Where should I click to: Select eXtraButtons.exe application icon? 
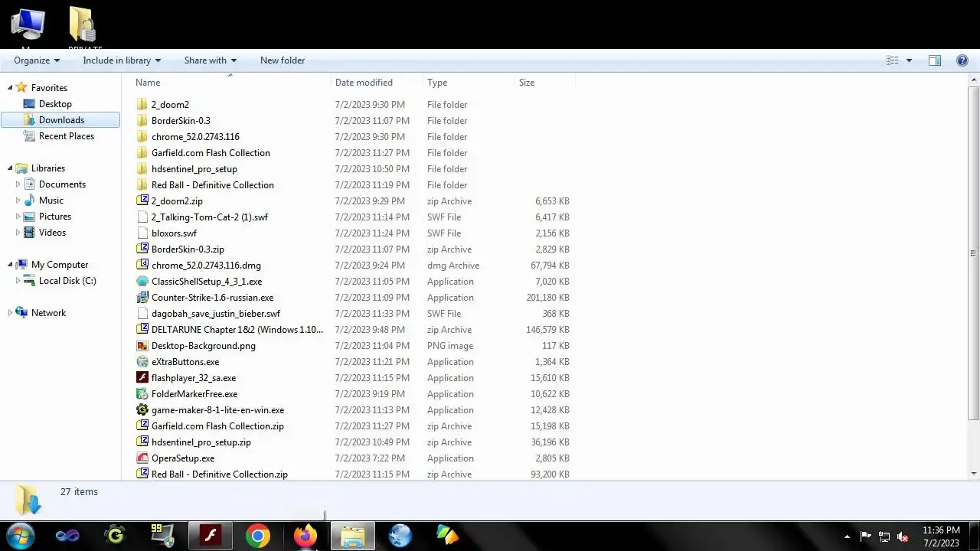tap(142, 362)
